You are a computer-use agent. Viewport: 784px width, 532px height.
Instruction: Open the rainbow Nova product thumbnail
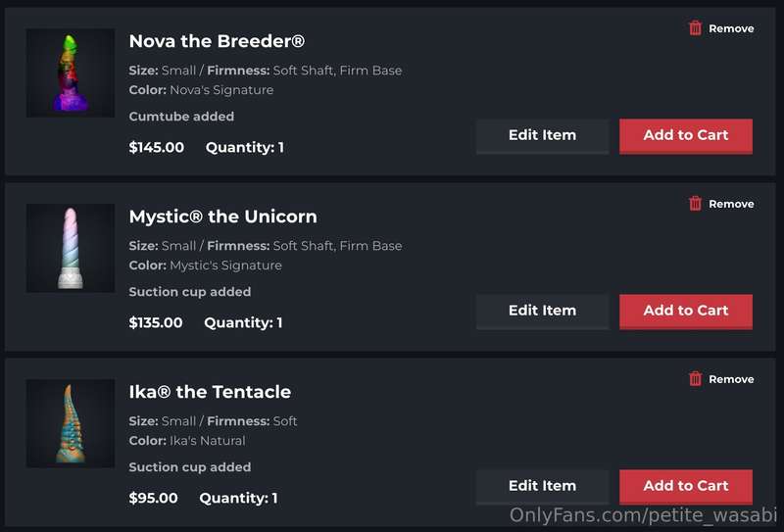tap(71, 73)
